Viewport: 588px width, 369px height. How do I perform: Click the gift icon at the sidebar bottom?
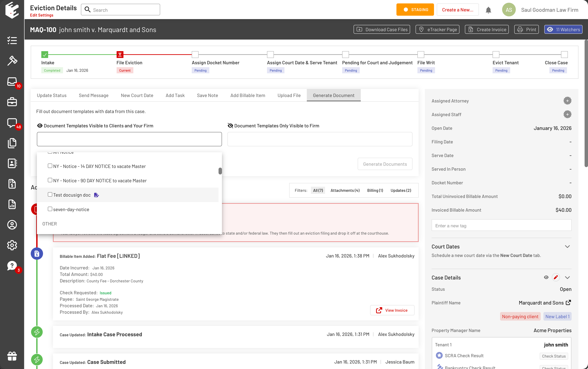tap(12, 356)
